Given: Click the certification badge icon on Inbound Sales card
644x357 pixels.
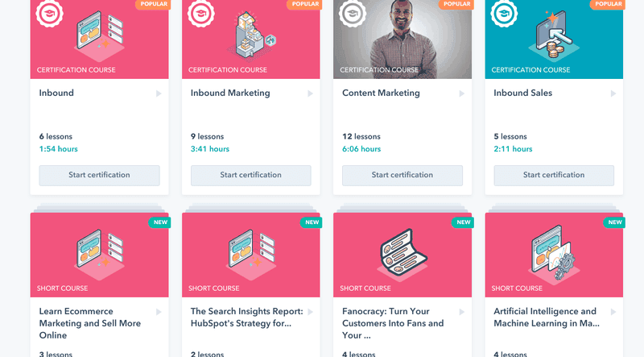Looking at the screenshot, I should (x=504, y=13).
